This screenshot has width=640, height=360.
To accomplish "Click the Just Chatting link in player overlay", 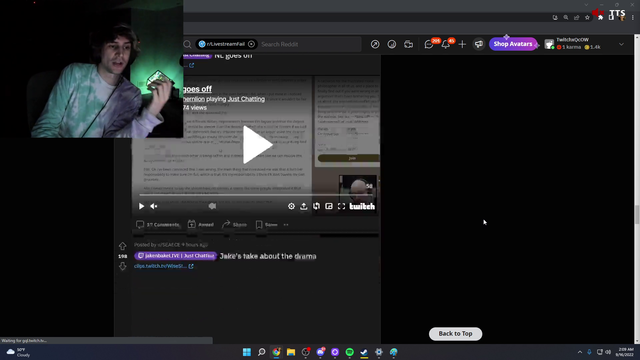I will pos(246,99).
